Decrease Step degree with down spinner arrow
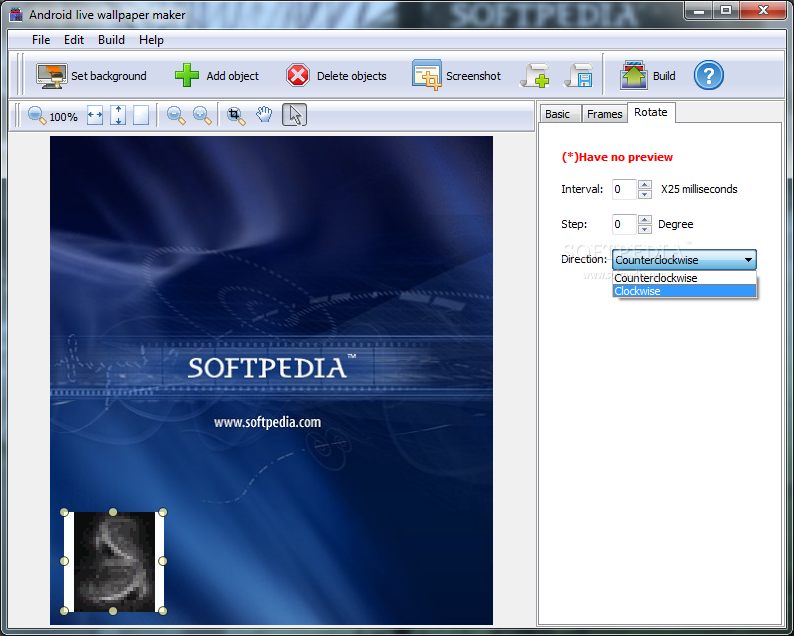The height and width of the screenshot is (636, 794). 645,229
